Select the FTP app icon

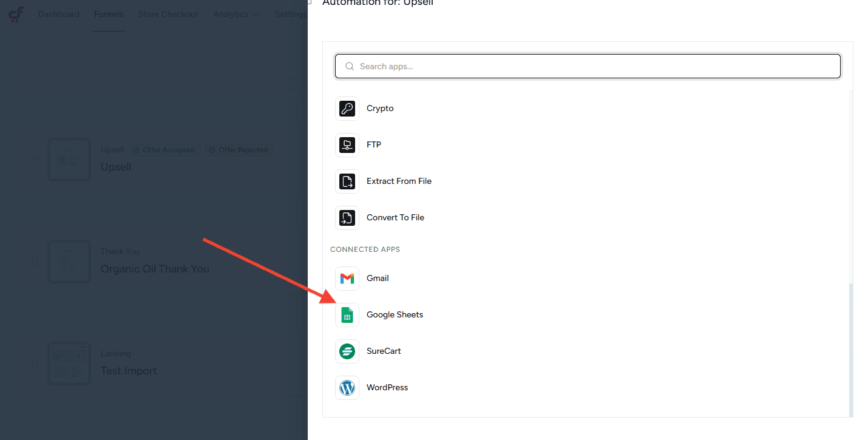347,145
